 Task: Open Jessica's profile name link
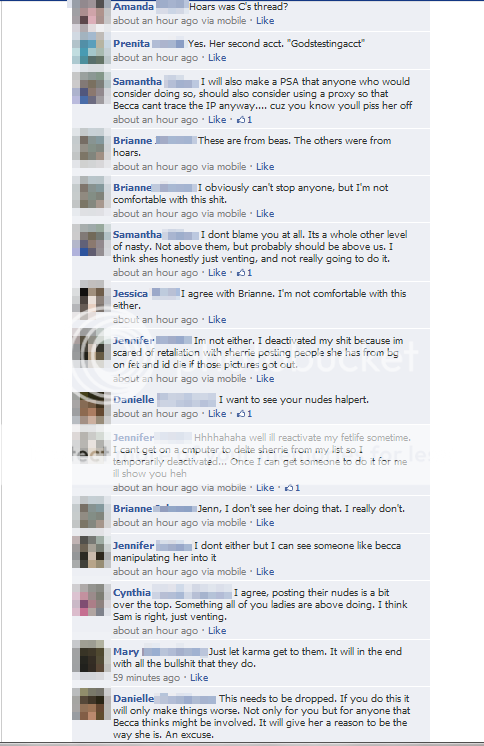(x=130, y=294)
